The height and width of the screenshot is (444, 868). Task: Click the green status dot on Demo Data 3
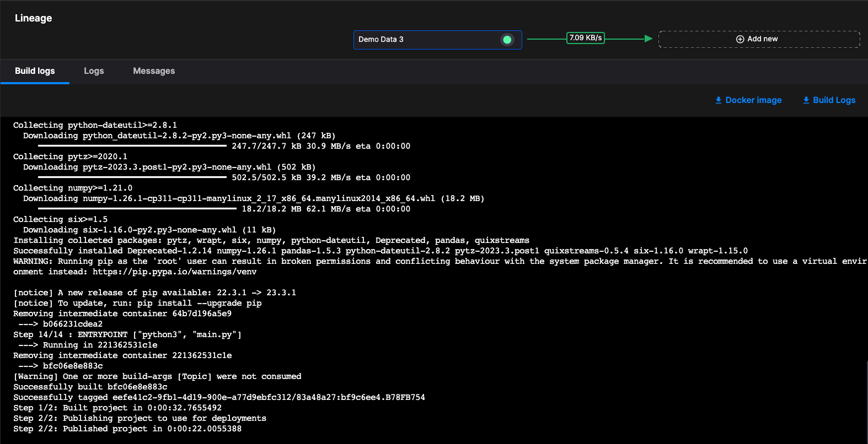(x=507, y=40)
